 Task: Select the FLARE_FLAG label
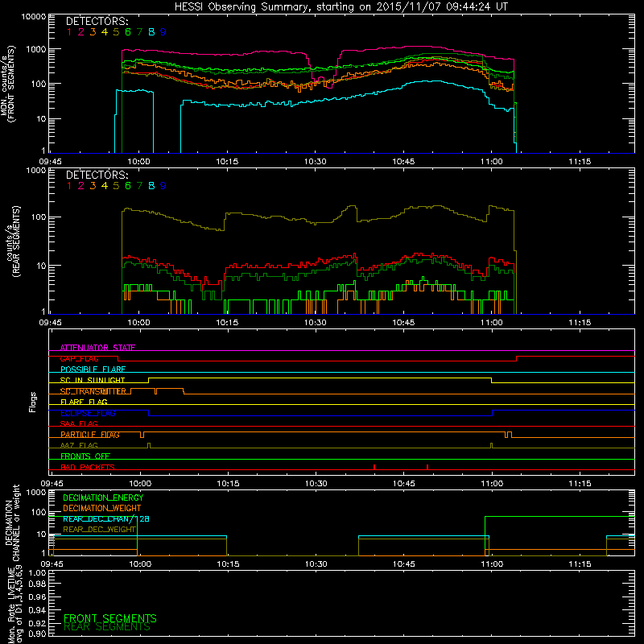tap(84, 402)
